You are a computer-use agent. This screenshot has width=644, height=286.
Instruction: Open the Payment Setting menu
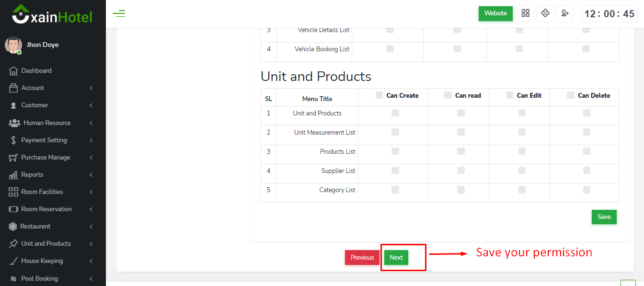click(44, 140)
